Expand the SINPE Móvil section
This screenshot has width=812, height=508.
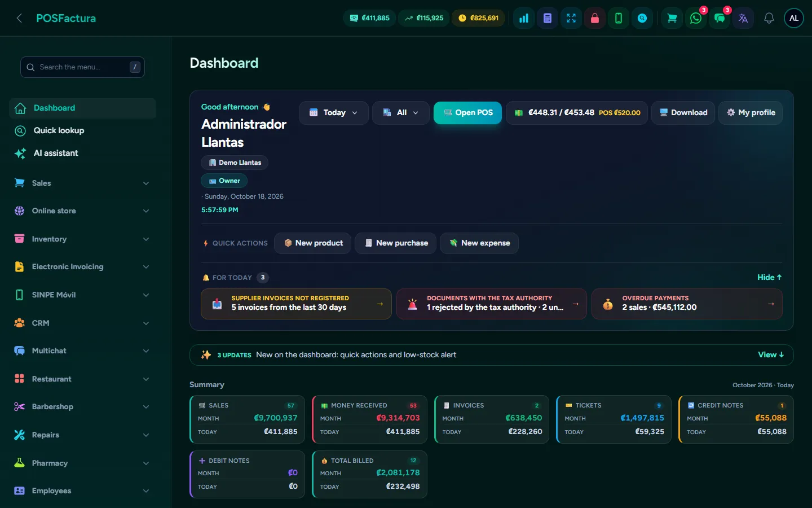[x=82, y=295]
